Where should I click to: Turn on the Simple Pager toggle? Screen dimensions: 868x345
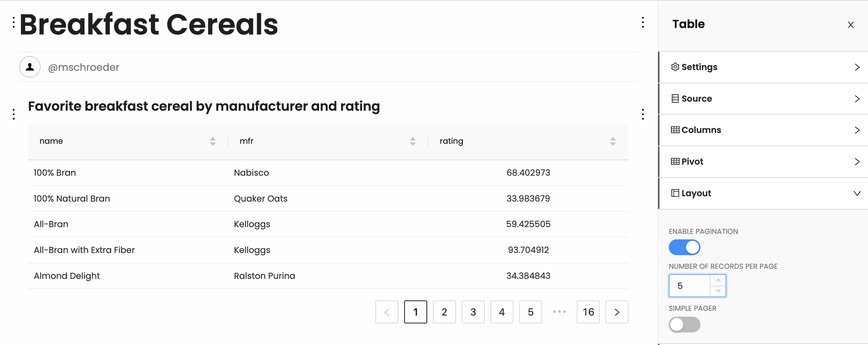(x=684, y=325)
